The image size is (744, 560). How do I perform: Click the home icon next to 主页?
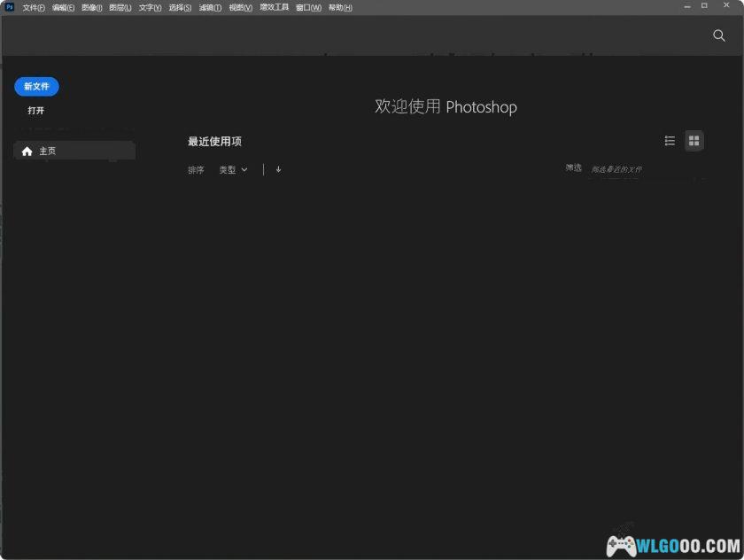tap(27, 150)
